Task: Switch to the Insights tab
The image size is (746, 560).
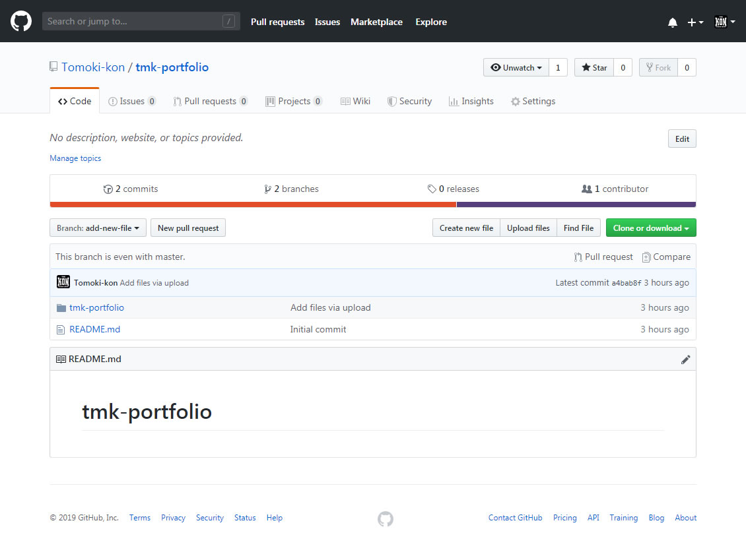Action: (471, 101)
